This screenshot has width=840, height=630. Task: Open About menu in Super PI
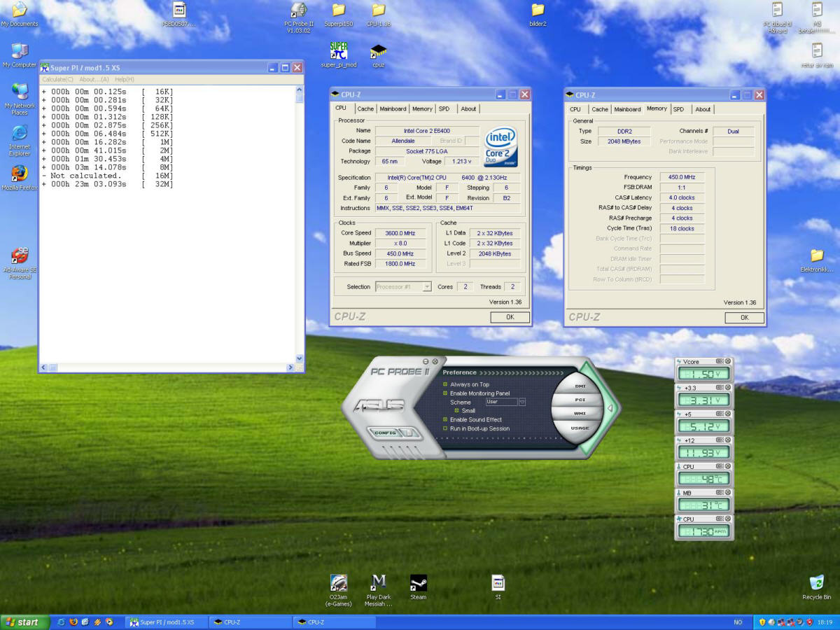pyautogui.click(x=94, y=79)
